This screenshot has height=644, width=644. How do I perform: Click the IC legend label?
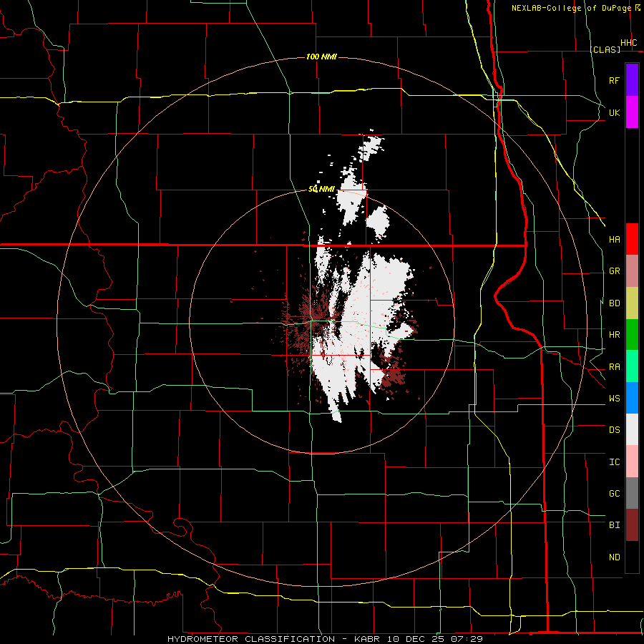pos(614,462)
